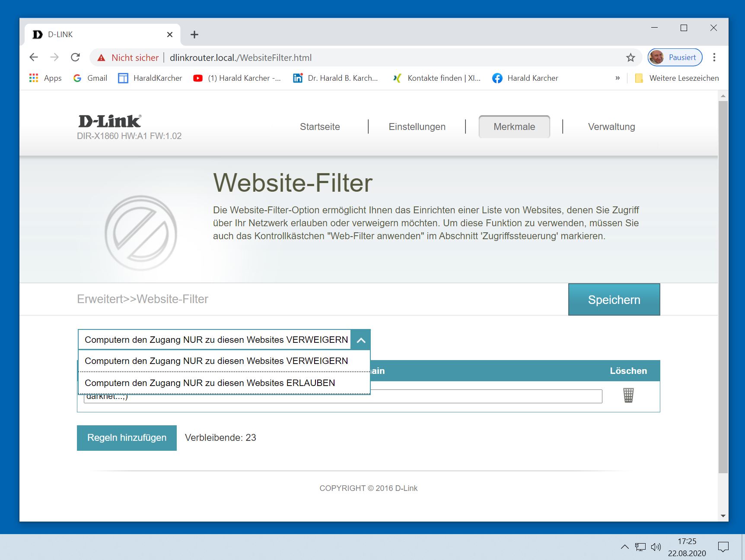The height and width of the screenshot is (560, 745).
Task: Open the Verwaltung menu
Action: pyautogui.click(x=611, y=127)
